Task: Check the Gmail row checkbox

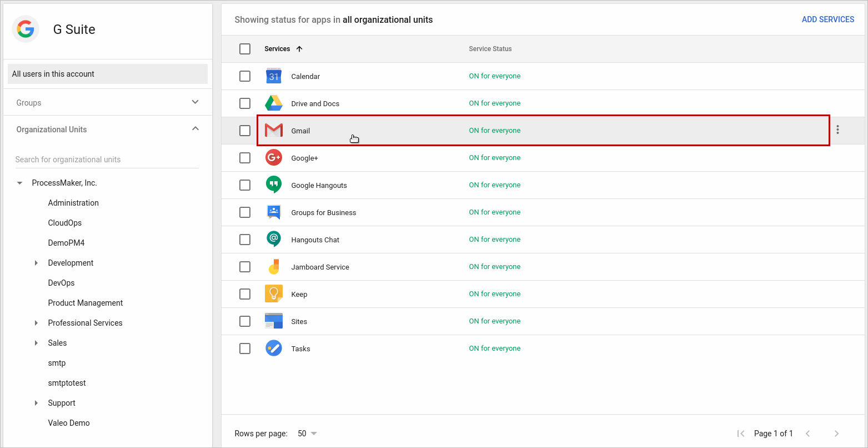Action: (x=245, y=131)
